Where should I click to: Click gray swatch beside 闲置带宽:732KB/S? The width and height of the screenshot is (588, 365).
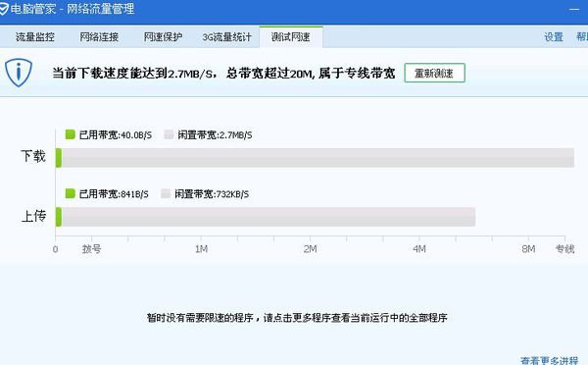[166, 193]
